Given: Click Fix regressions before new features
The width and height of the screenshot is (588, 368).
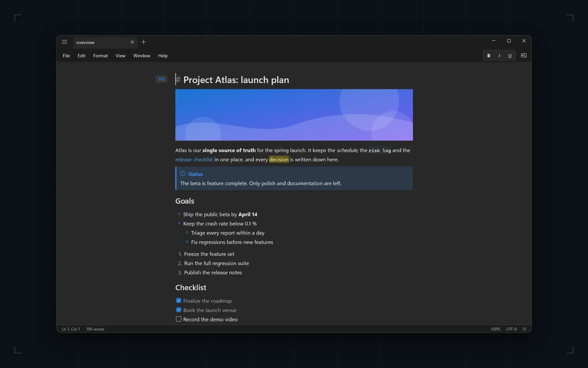Looking at the screenshot, I should click(232, 242).
